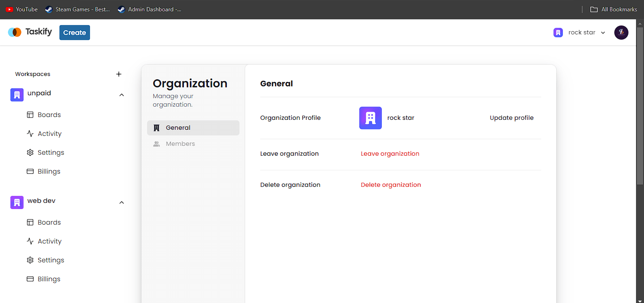644x303 pixels.
Task: Open the rock star organization switcher dropdown
Action: click(580, 33)
